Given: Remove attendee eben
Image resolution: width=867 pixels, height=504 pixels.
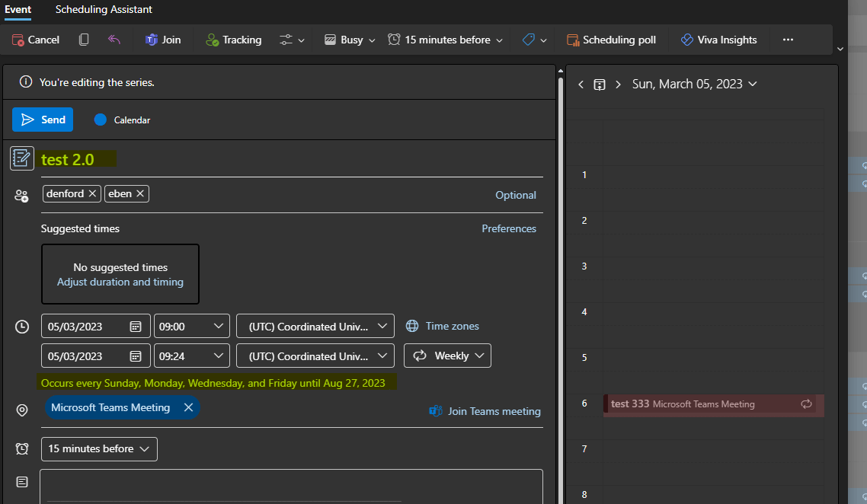Looking at the screenshot, I should pos(140,193).
